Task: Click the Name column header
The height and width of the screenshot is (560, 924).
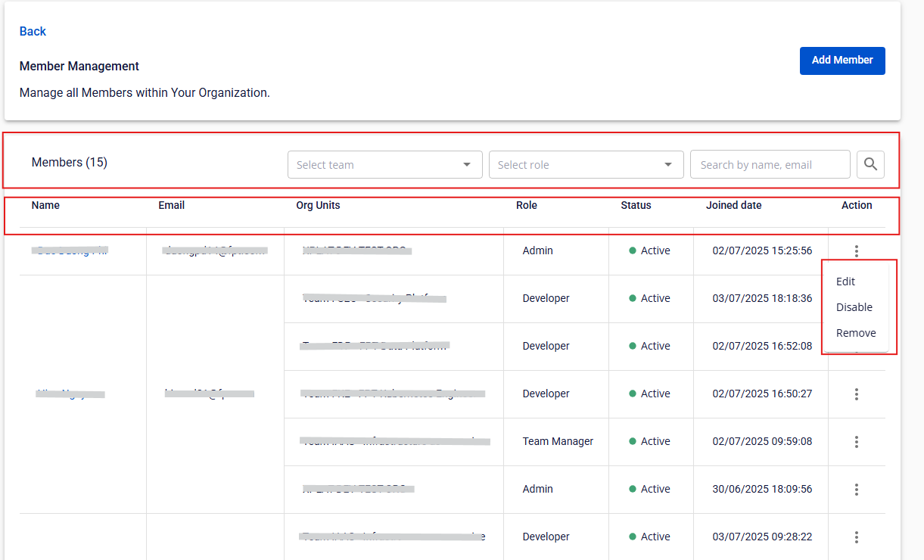Action: [x=45, y=205]
